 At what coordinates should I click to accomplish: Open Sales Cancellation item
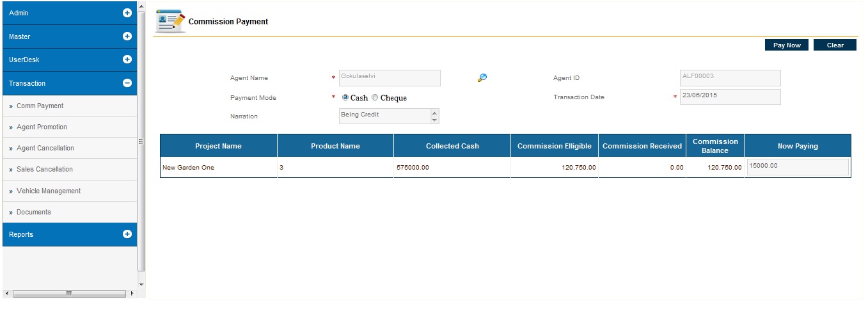[44, 170]
